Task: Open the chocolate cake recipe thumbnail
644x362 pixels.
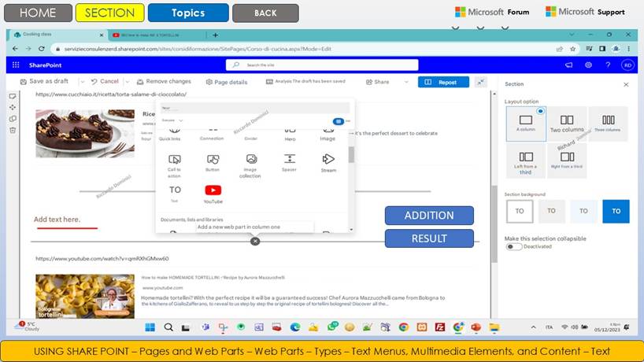Action: pos(85,133)
